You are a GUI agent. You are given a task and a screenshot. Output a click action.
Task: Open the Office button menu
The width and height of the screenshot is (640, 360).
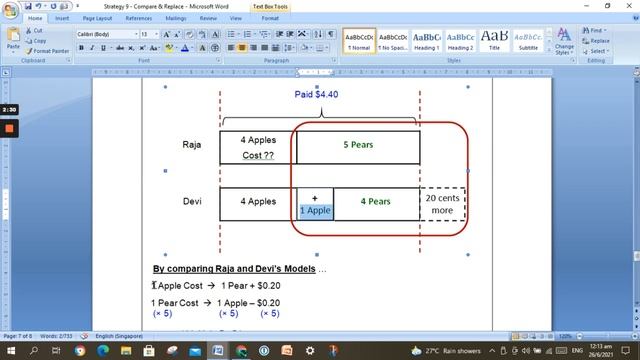11,10
